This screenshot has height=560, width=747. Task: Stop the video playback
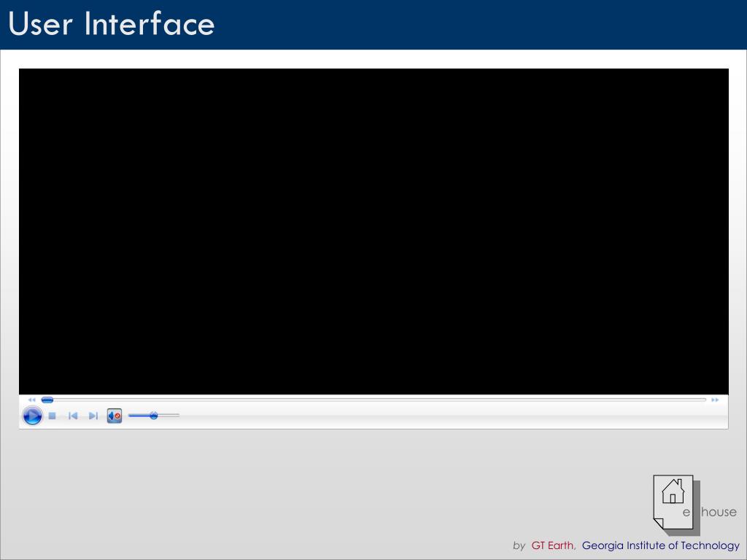point(53,416)
